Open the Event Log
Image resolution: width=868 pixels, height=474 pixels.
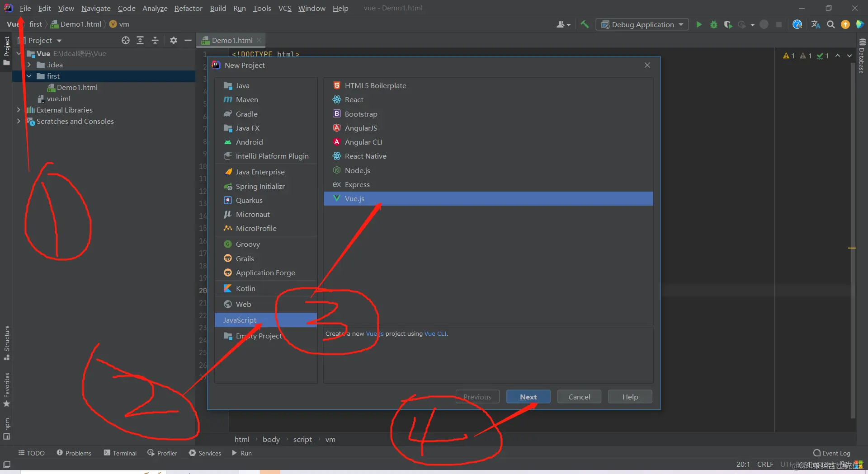coord(831,453)
